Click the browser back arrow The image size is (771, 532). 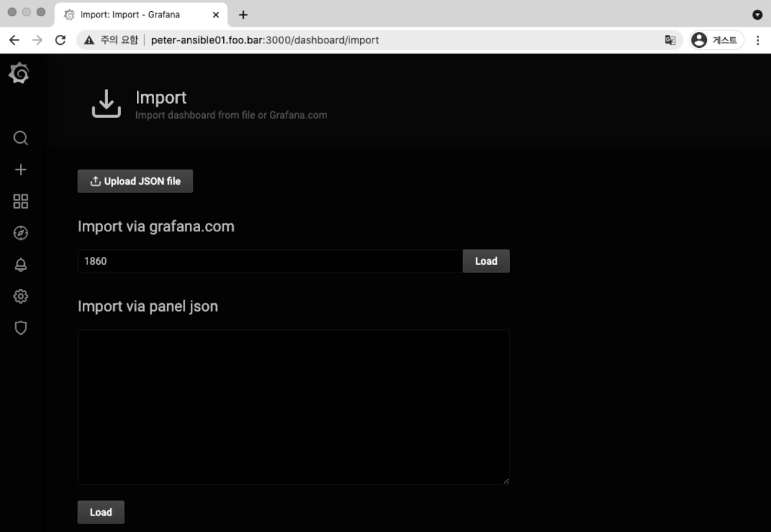(x=14, y=40)
